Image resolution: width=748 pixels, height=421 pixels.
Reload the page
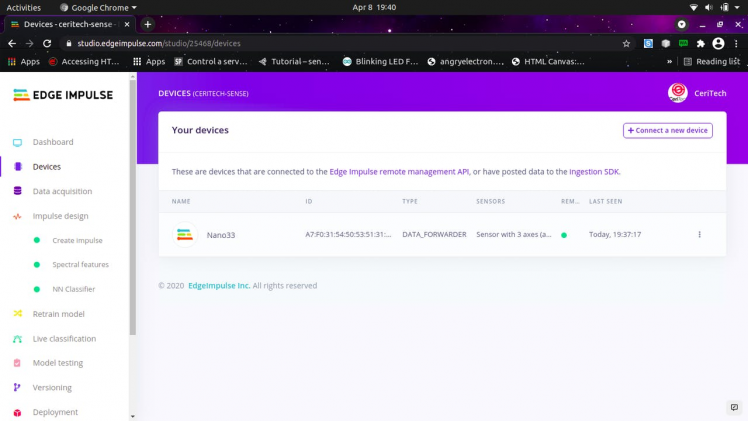pos(47,43)
